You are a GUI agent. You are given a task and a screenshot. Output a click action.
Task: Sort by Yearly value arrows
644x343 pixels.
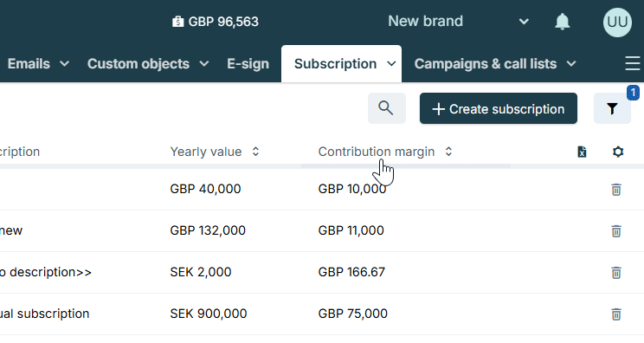tap(255, 152)
